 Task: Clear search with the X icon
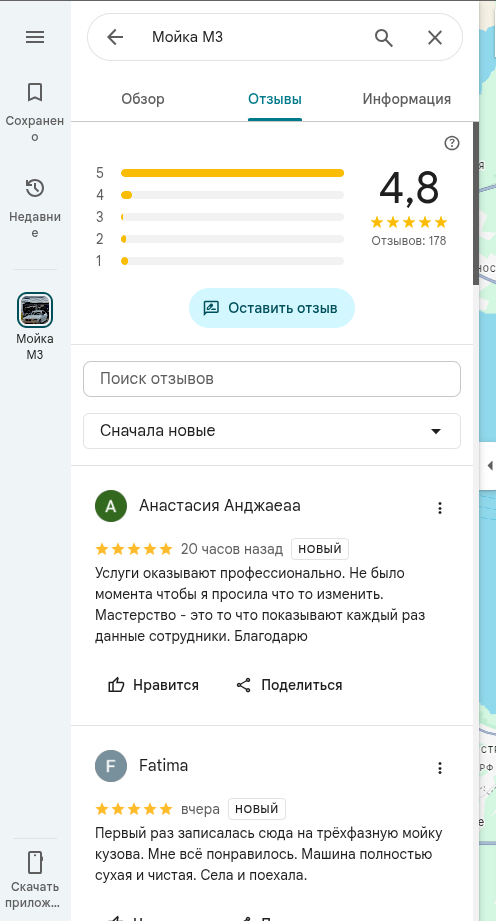pos(435,38)
